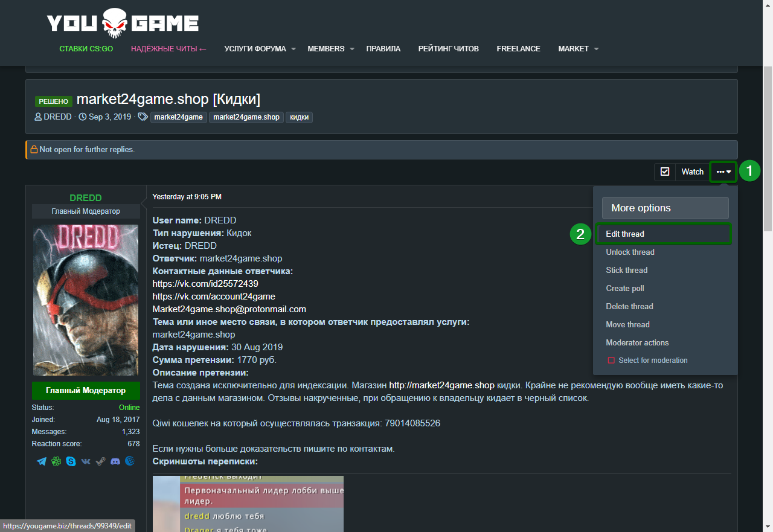This screenshot has height=532, width=773.
Task: Click the Not open for further replies notice
Action: [x=382, y=150]
